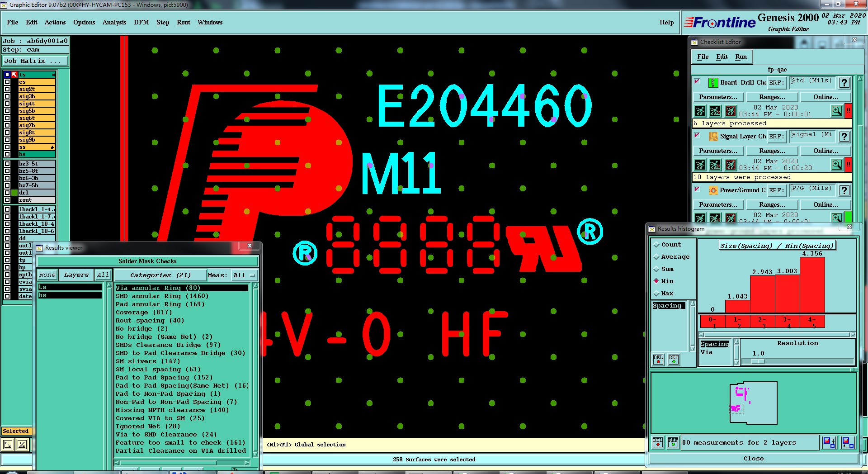The image size is (868, 474).
Task: Open the File menu in Graphic Editor
Action: coord(13,22)
